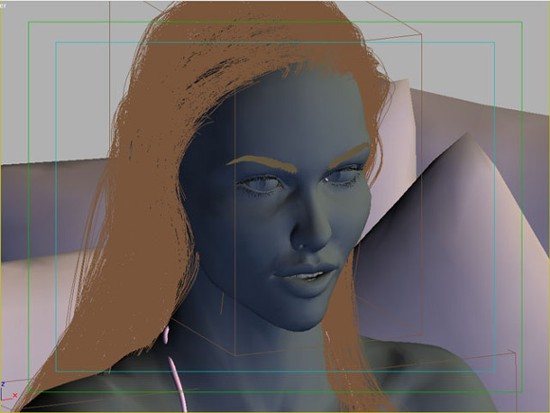
Task: Select the smaller eyebrow near the hair edge
Action: [x=351, y=152]
